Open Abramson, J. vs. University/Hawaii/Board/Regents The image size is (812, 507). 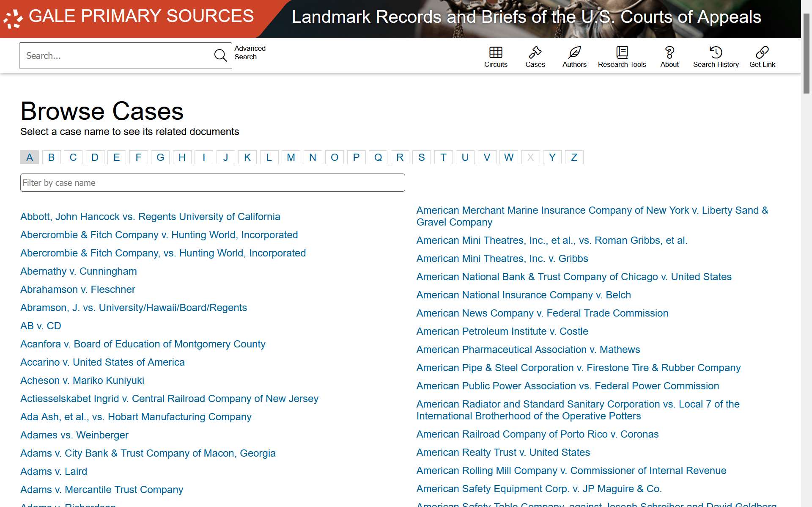pyautogui.click(x=134, y=308)
